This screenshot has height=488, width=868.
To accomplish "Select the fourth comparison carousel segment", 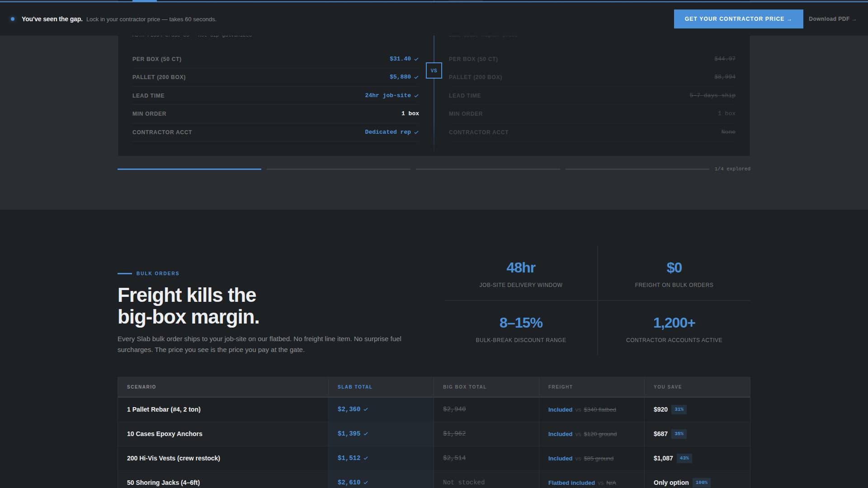I will coord(637,169).
